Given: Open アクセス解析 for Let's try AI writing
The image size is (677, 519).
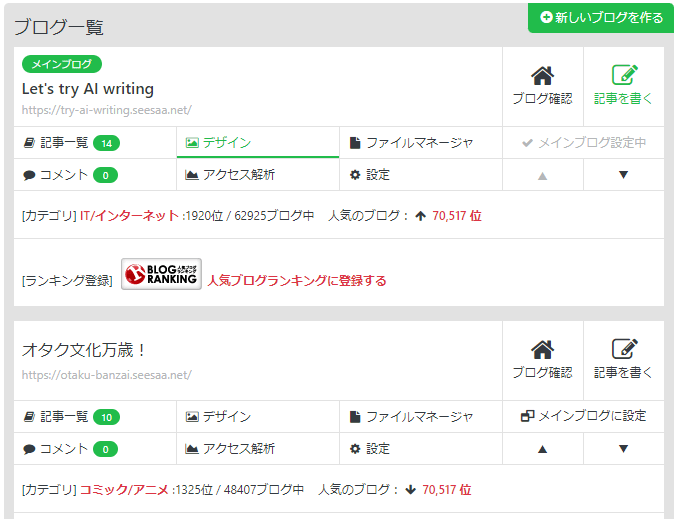Looking at the screenshot, I should point(230,175).
